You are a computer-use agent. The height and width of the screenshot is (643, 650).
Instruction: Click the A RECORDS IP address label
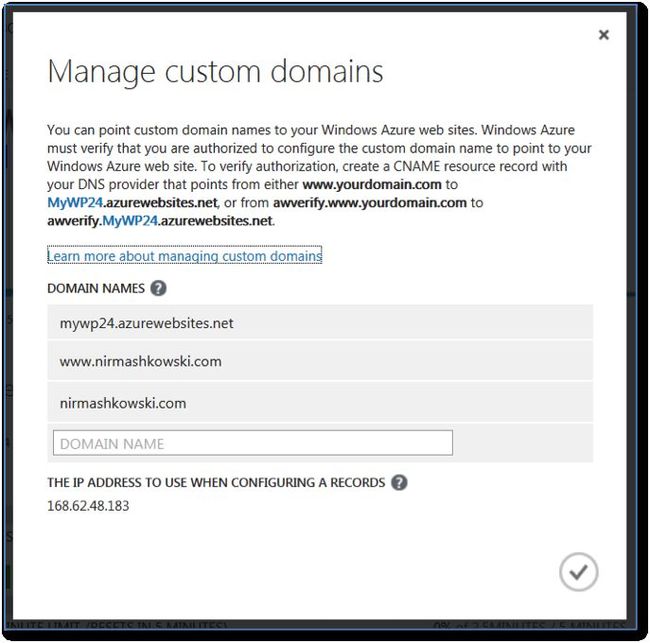pyautogui.click(x=216, y=483)
